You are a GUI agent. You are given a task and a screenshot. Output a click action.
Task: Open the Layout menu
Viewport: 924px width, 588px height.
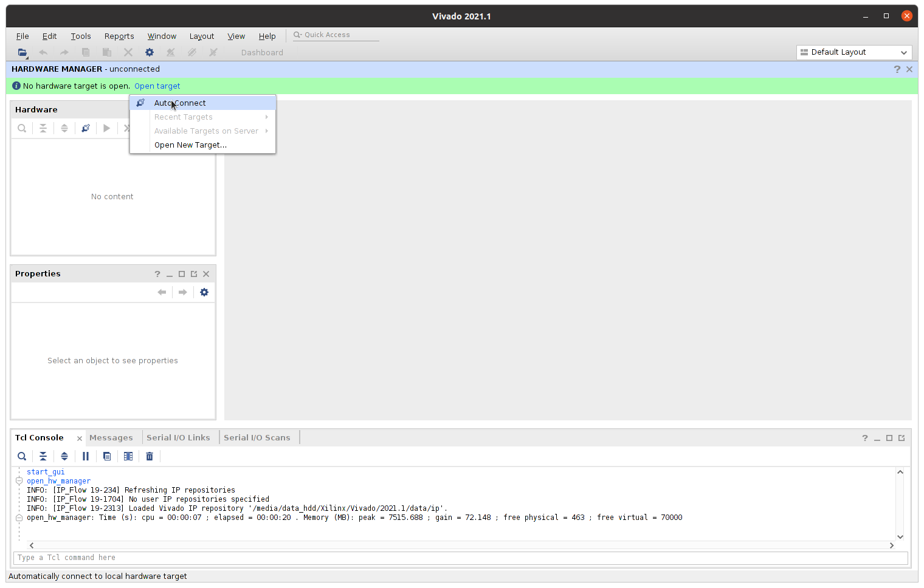[x=202, y=36]
